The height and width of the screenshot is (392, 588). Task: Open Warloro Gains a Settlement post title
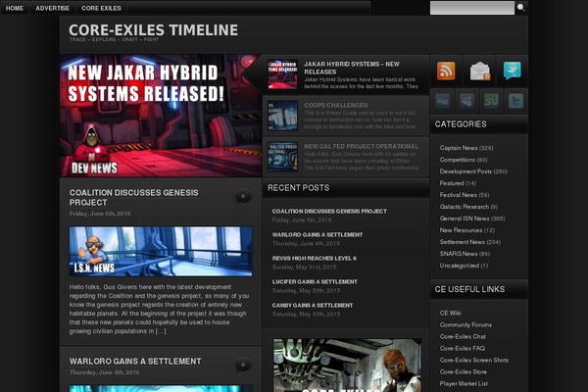135,362
